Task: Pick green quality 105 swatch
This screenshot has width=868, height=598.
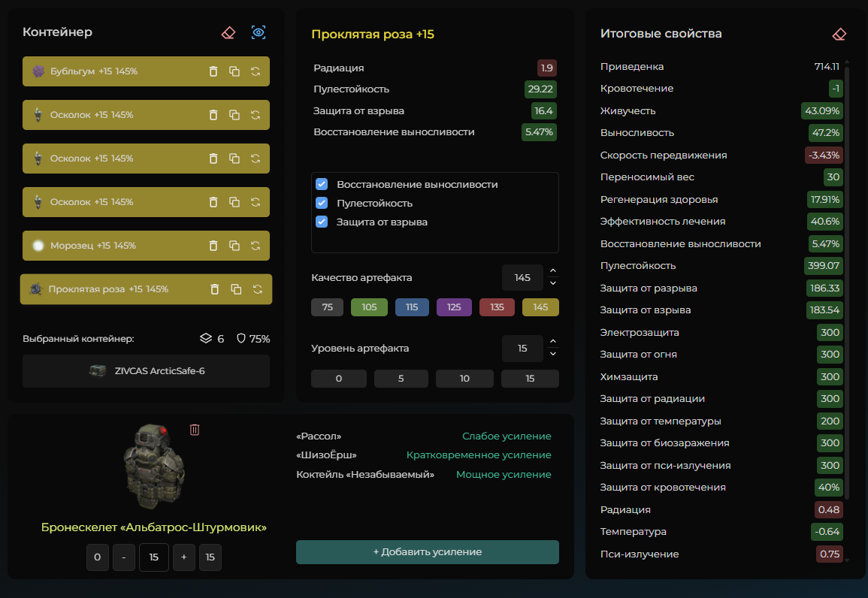Action: coord(369,307)
